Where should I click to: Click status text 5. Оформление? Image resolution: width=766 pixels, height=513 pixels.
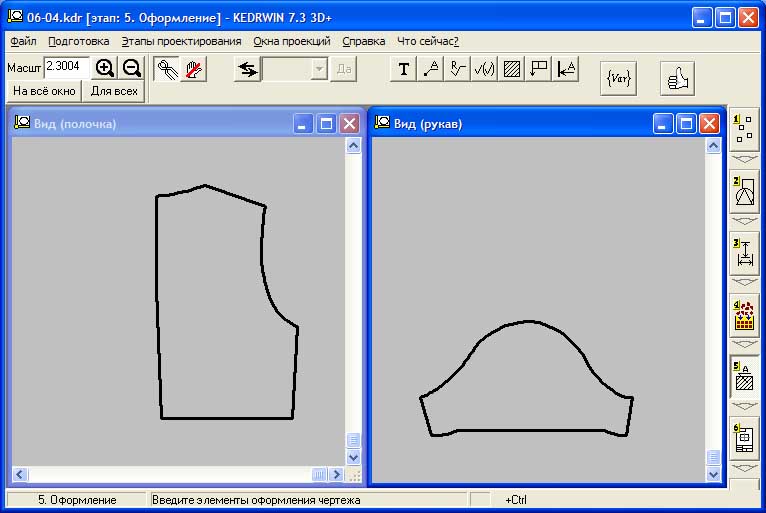click(77, 500)
